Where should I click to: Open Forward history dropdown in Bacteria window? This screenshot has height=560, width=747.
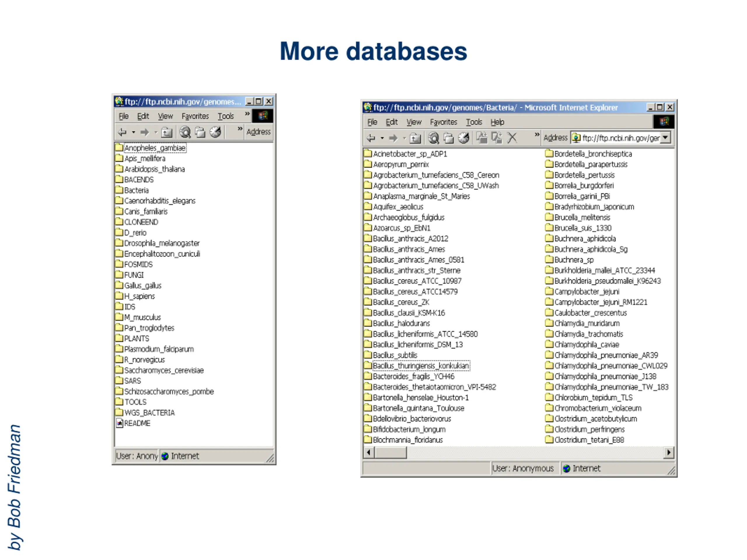(404, 138)
